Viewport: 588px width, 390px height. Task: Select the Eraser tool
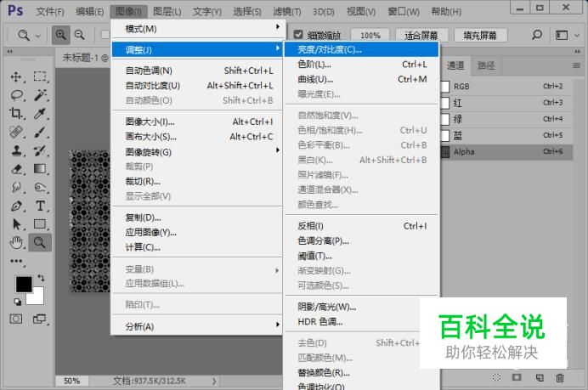(x=17, y=169)
